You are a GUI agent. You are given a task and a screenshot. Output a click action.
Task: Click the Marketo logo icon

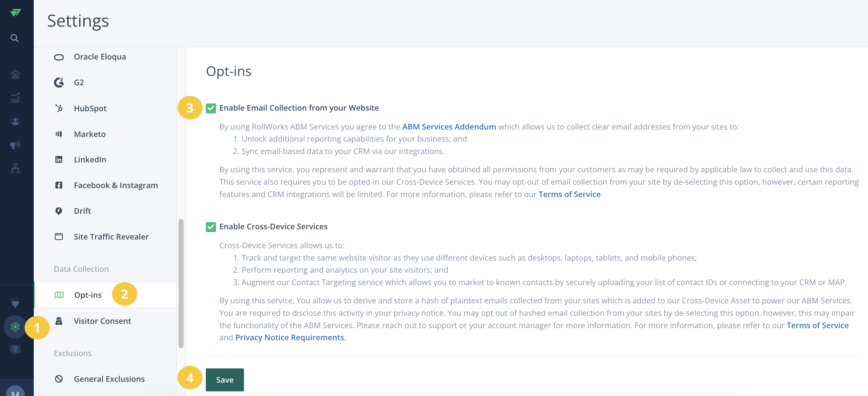pos(59,134)
